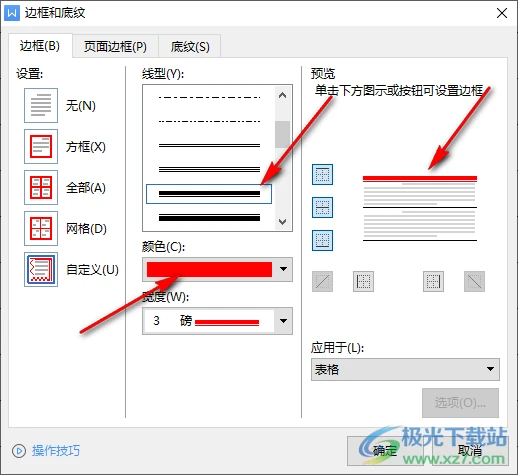Toggle diagonal down border button
This screenshot has width=518, height=475.
point(474,282)
